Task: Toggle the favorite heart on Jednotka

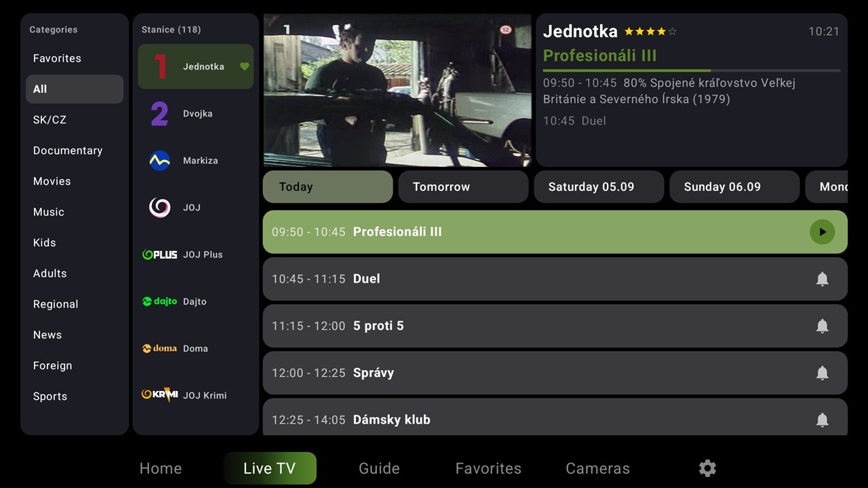Action: [245, 66]
